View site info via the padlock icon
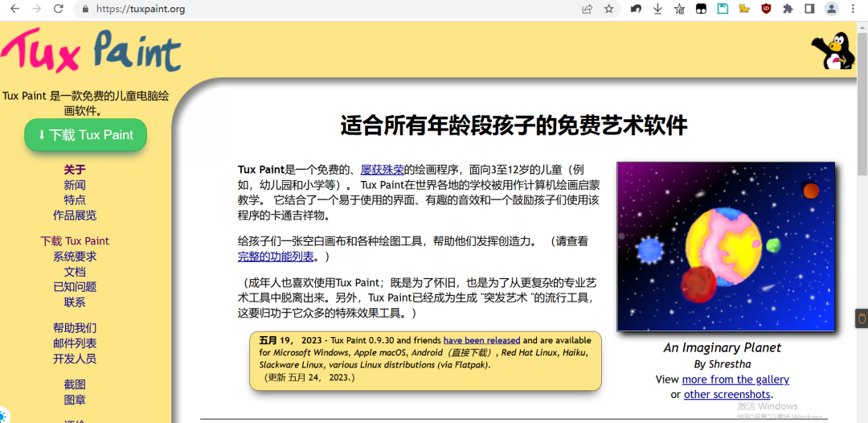The height and width of the screenshot is (423, 868). 85,9
